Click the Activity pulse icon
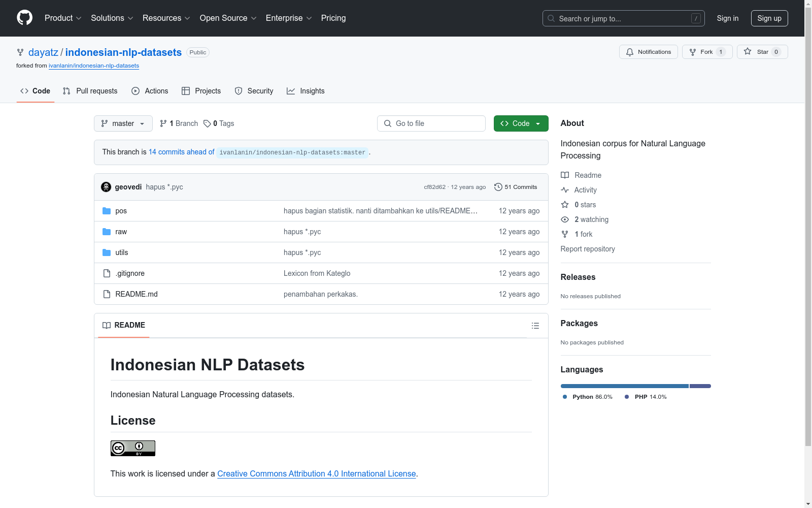Screen dimensions: 812x508 click(565, 190)
